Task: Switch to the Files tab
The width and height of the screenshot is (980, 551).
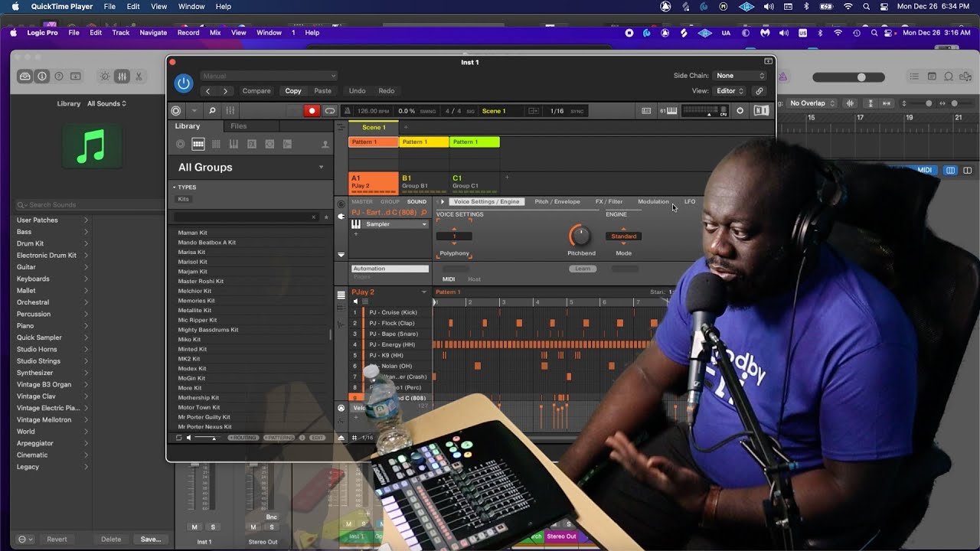Action: (239, 126)
